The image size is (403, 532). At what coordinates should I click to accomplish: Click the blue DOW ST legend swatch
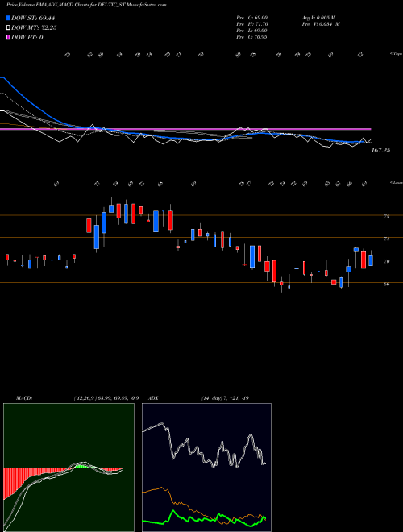point(9,18)
